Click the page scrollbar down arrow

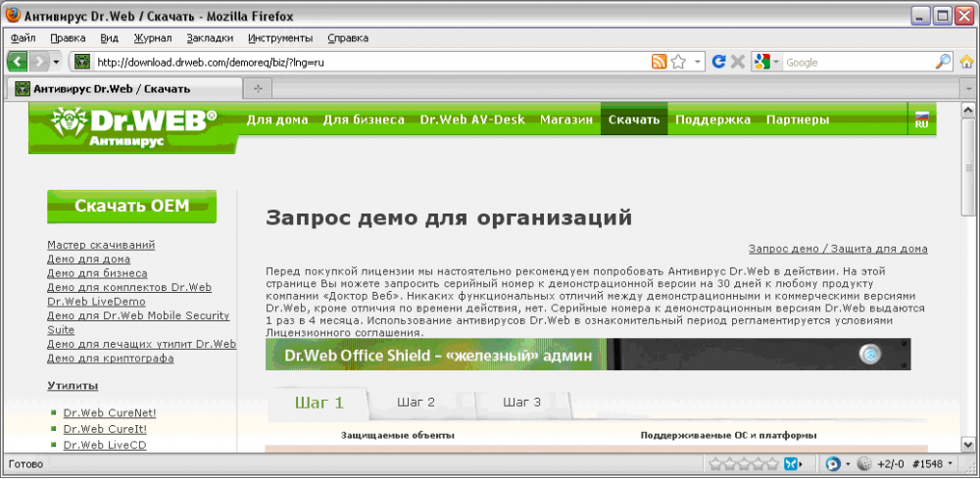(x=969, y=443)
